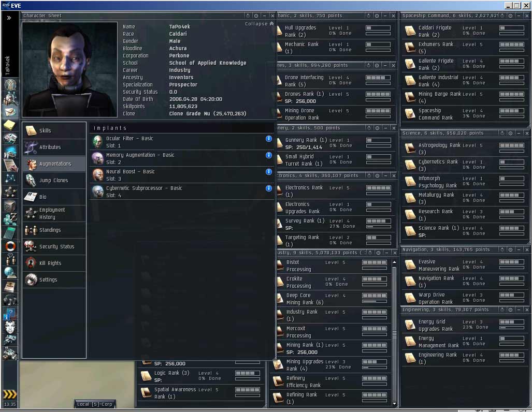This screenshot has height=412, width=532.
Task: Open the Employment History tab
Action: pyautogui.click(x=54, y=214)
